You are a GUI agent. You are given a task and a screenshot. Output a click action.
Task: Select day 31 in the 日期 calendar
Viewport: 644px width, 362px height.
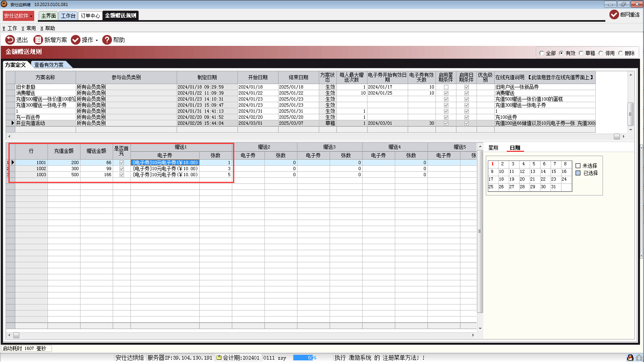[x=554, y=187]
